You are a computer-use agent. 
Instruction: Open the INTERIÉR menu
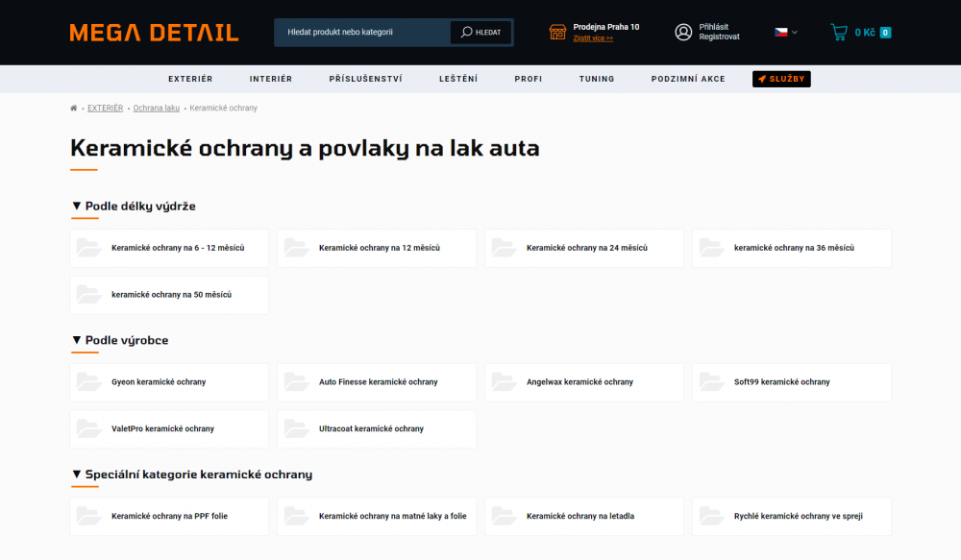coord(271,79)
